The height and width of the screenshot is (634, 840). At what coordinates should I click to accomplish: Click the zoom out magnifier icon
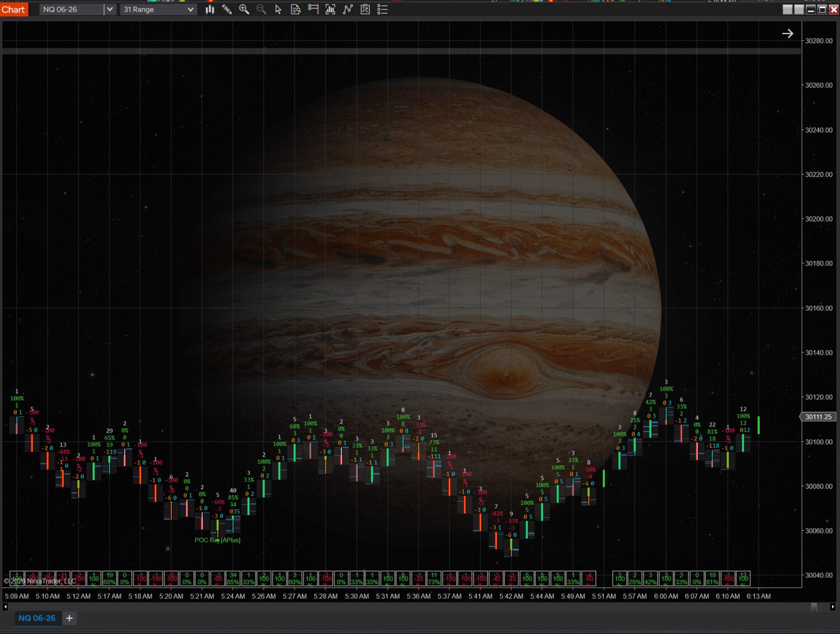(261, 10)
